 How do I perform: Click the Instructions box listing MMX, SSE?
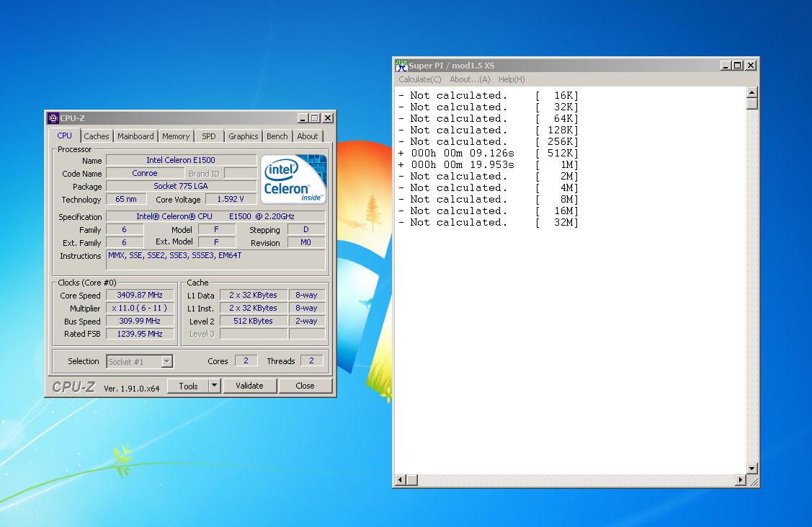pyautogui.click(x=215, y=260)
